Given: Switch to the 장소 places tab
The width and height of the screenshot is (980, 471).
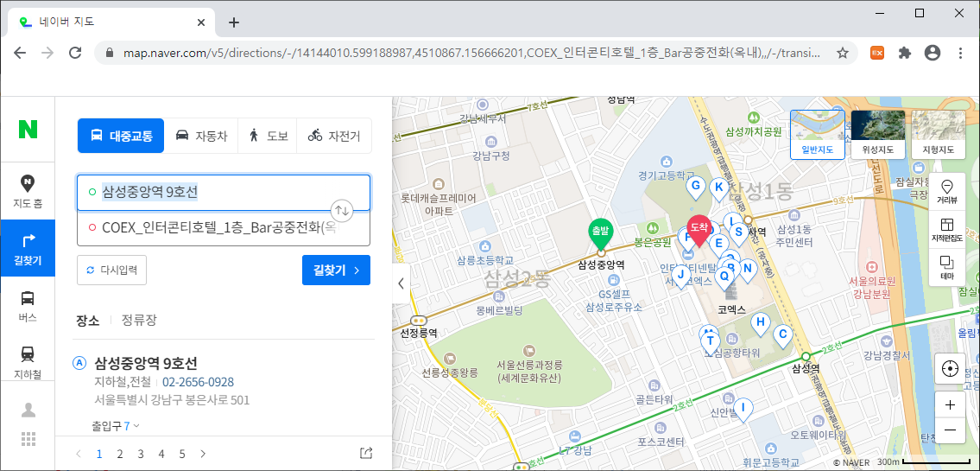Looking at the screenshot, I should point(87,321).
